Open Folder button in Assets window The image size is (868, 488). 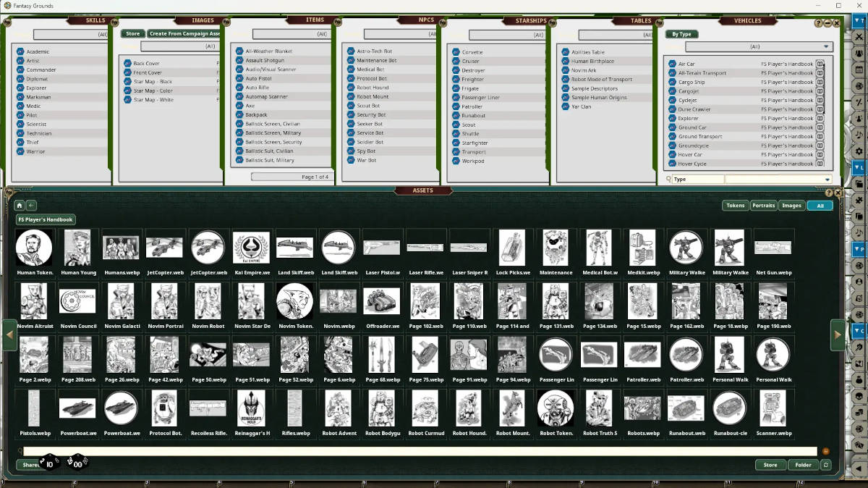pos(803,465)
